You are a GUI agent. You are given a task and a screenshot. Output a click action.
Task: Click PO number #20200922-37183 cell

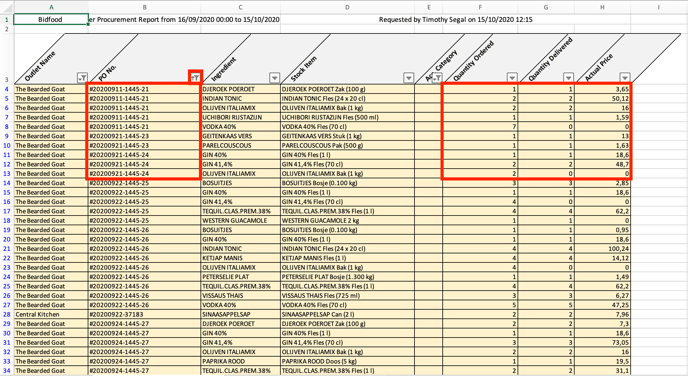coord(144,314)
